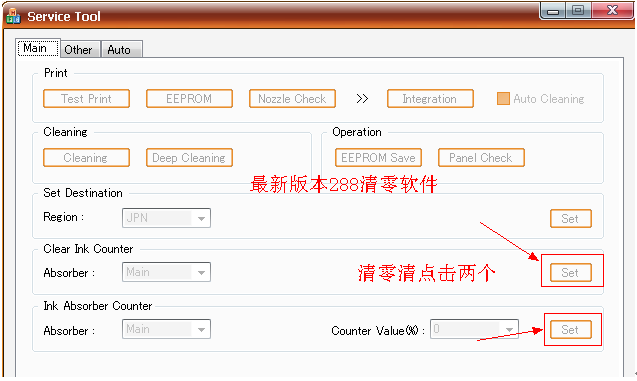Image resolution: width=637 pixels, height=381 pixels.
Task: Start Deep Cleaning
Action: (x=189, y=158)
